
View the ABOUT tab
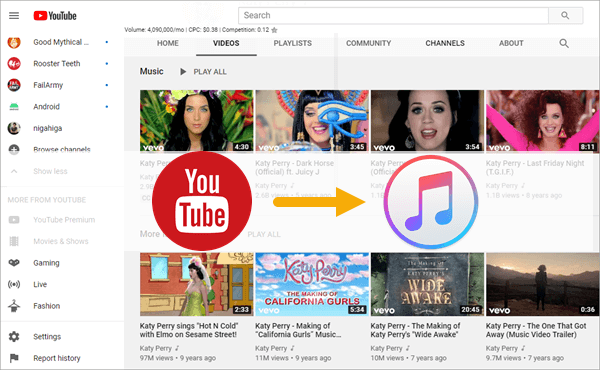click(x=511, y=43)
